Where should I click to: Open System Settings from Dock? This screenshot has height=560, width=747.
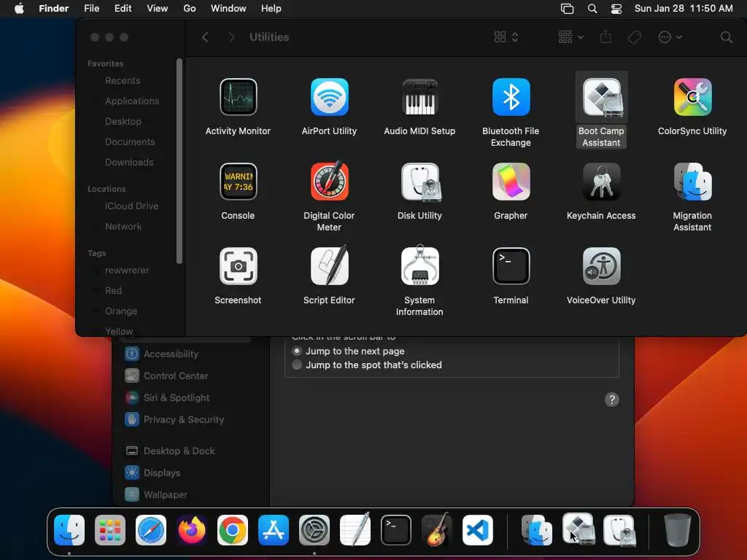pos(314,530)
